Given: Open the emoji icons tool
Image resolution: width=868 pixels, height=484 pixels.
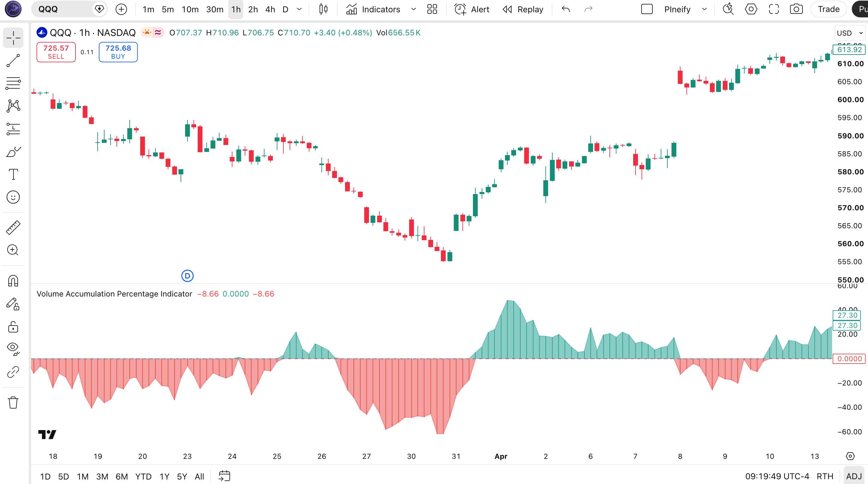Looking at the screenshot, I should pos(13,197).
